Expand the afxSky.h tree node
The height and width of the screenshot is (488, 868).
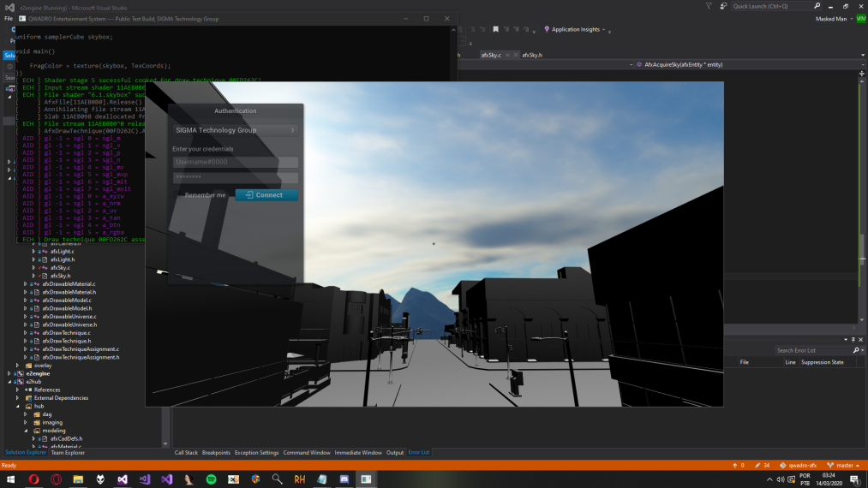pyautogui.click(x=33, y=276)
